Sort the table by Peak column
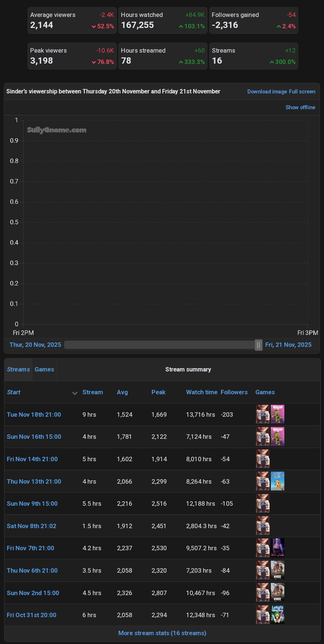The height and width of the screenshot is (644, 324). pyautogui.click(x=158, y=392)
